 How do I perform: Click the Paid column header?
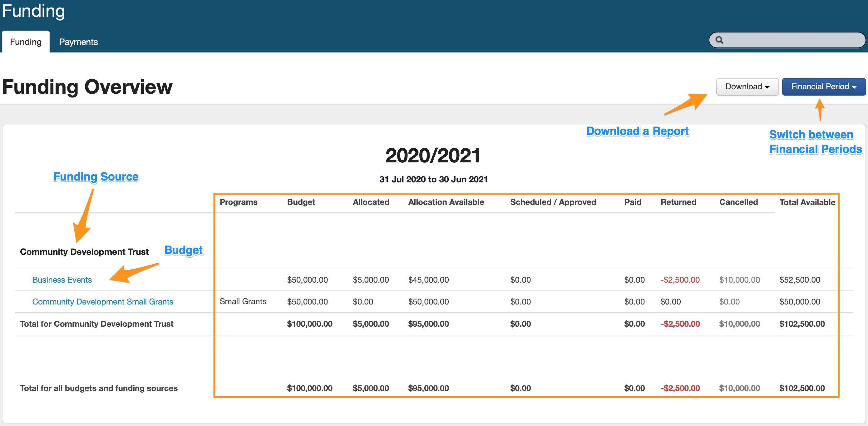point(633,202)
